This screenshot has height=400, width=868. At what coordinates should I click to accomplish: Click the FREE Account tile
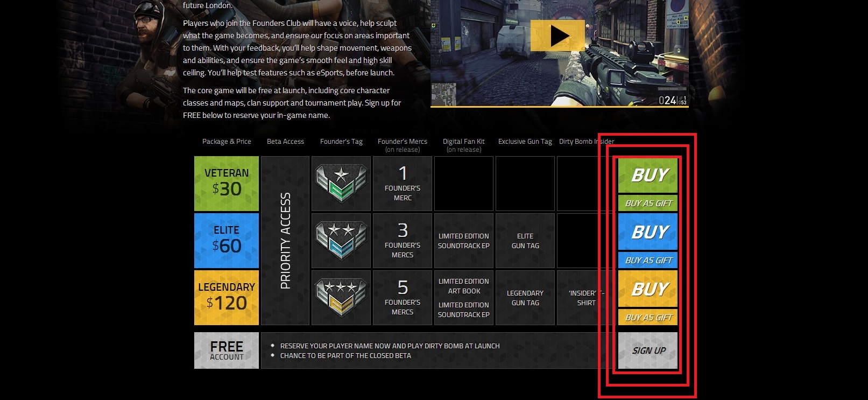pos(227,350)
